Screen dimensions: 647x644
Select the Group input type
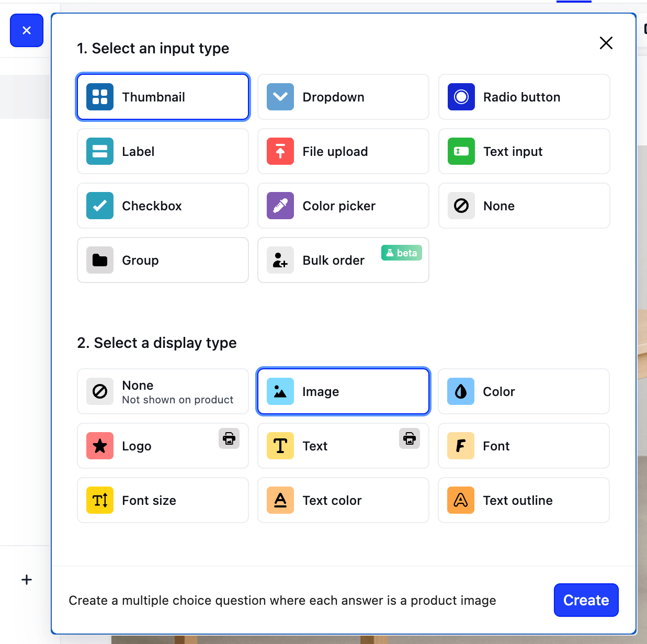(163, 261)
